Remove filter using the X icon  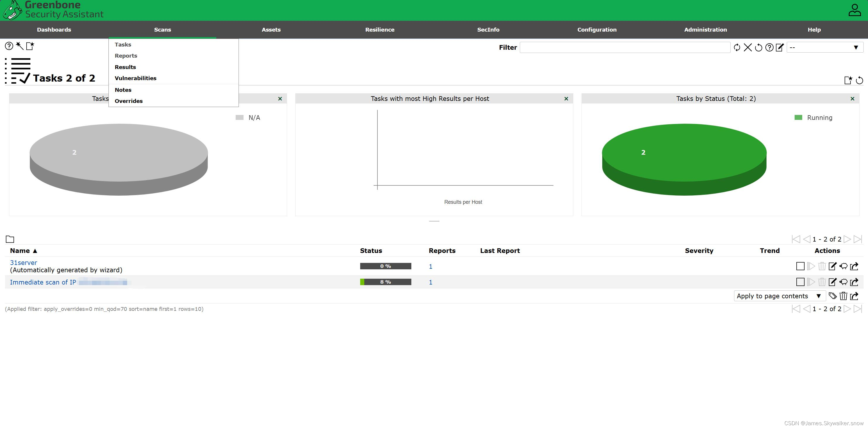[748, 47]
